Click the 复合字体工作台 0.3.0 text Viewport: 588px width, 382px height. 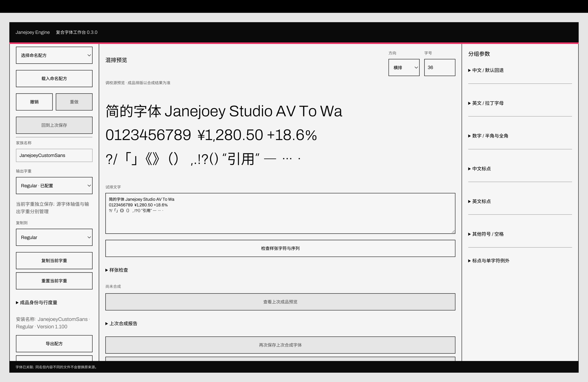(77, 32)
